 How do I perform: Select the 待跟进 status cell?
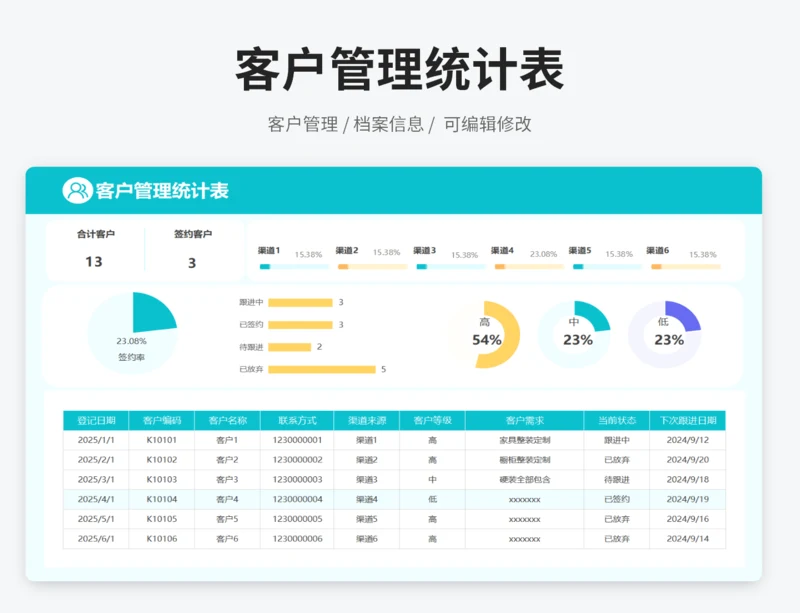(x=617, y=480)
